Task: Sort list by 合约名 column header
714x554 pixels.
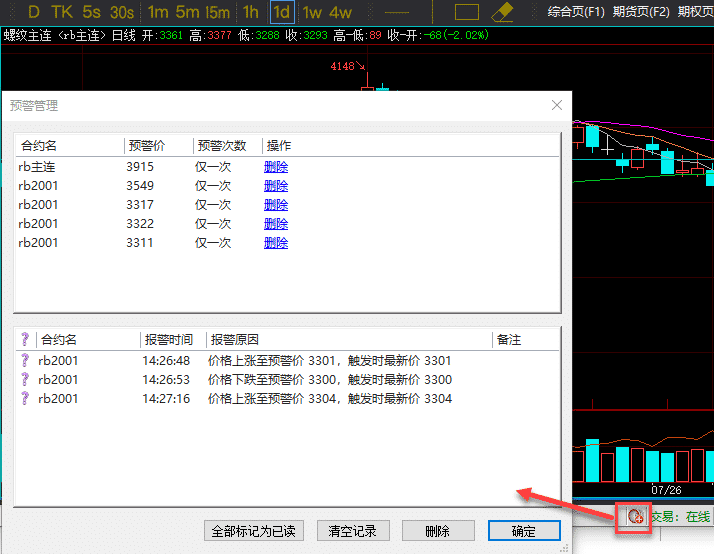Action: 40,146
